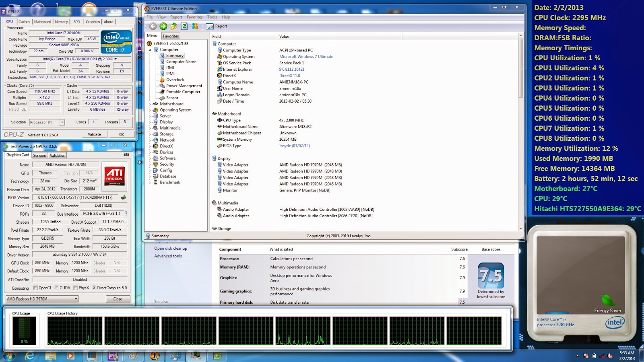Open Windows Explorer from the taskbar
This screenshot has width=644, height=362.
(50, 356)
